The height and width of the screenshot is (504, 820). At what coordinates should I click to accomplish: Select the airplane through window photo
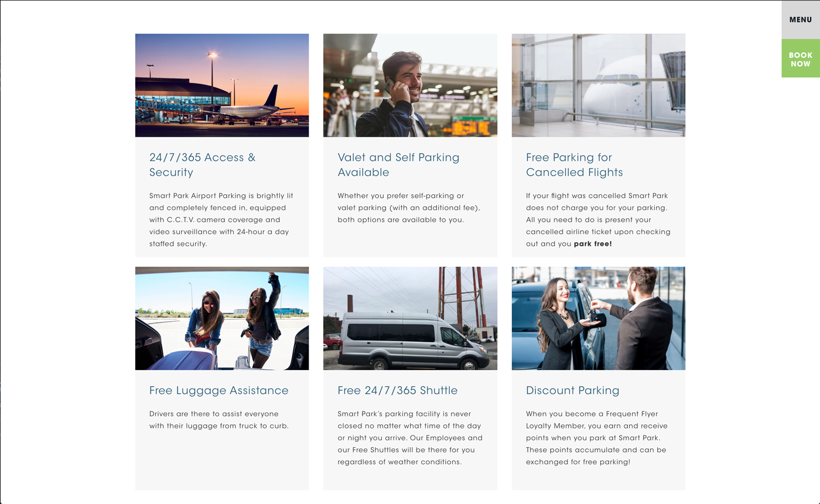tap(599, 85)
